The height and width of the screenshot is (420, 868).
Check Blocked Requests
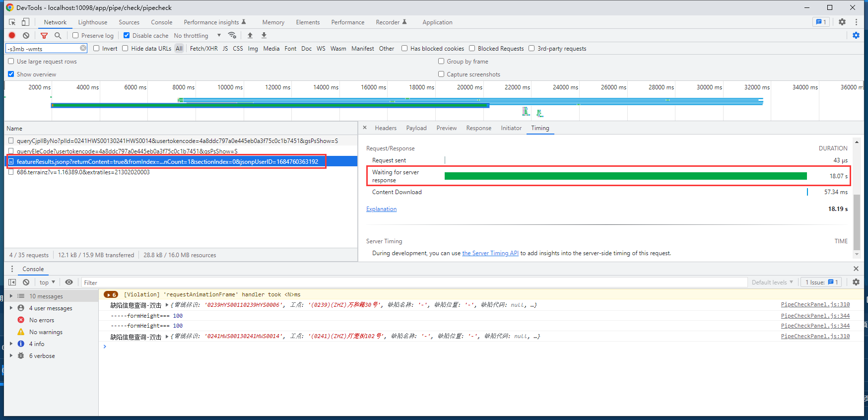click(x=472, y=48)
